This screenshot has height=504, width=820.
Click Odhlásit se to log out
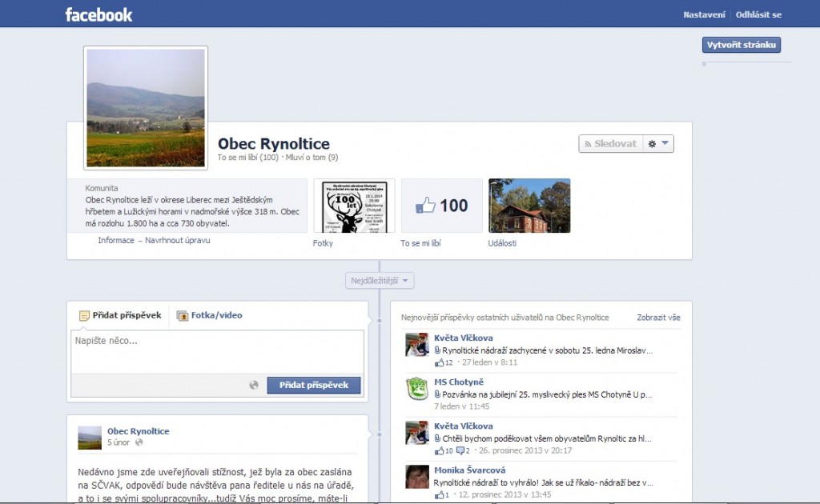758,14
